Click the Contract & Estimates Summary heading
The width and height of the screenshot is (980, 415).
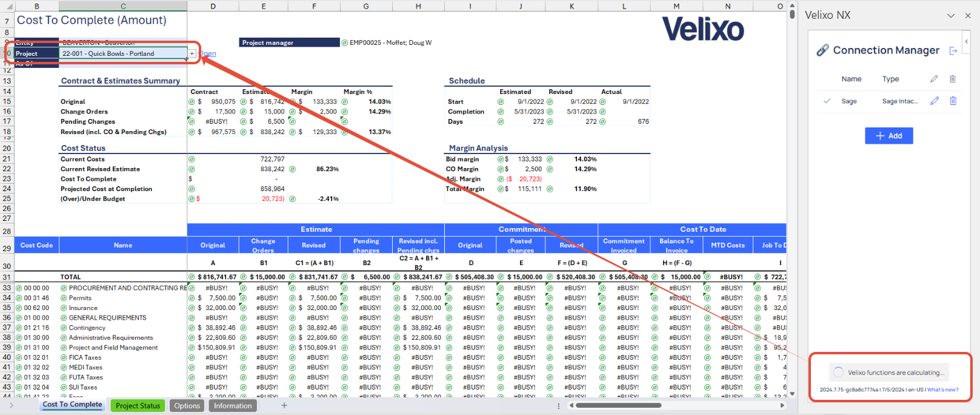click(121, 81)
